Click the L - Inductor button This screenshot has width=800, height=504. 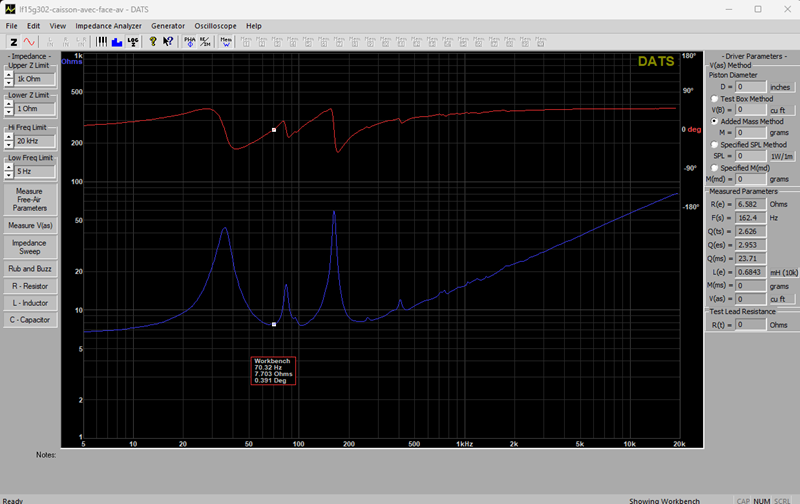(x=30, y=303)
